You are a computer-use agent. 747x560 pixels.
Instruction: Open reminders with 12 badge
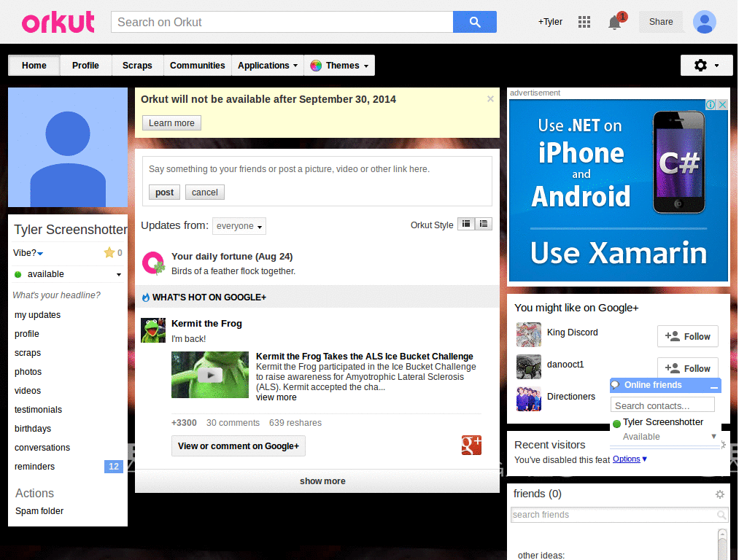pyautogui.click(x=68, y=467)
